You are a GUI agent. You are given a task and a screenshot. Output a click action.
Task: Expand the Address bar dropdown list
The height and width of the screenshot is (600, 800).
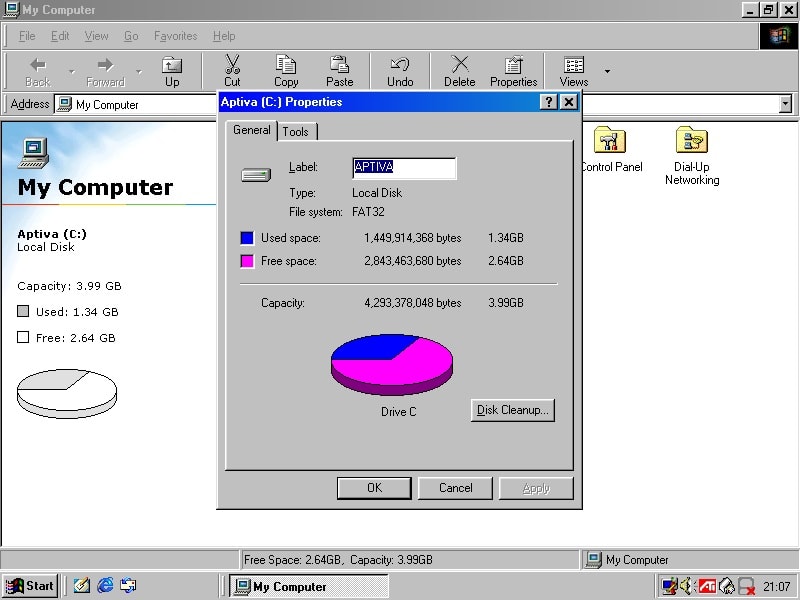pyautogui.click(x=785, y=104)
